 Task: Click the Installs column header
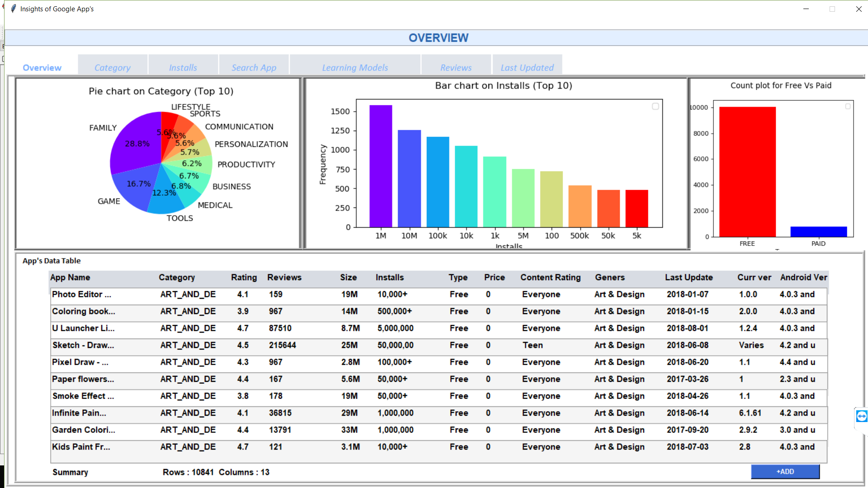pyautogui.click(x=390, y=277)
